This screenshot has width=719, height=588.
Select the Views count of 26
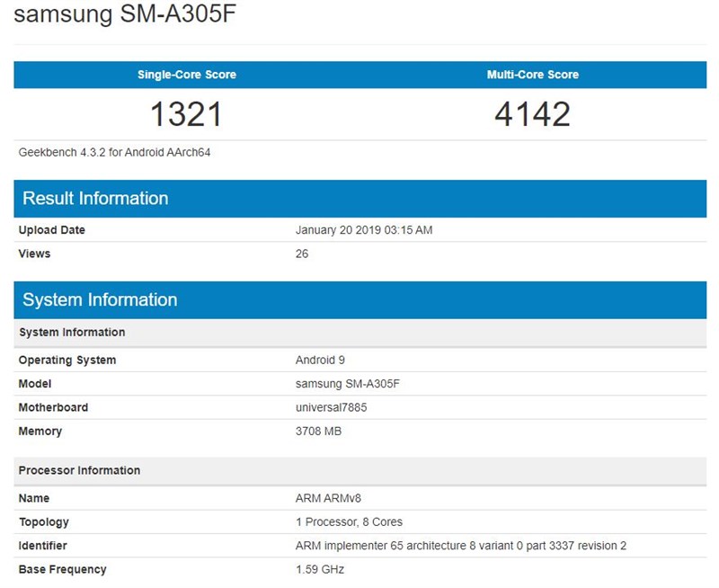(x=302, y=254)
